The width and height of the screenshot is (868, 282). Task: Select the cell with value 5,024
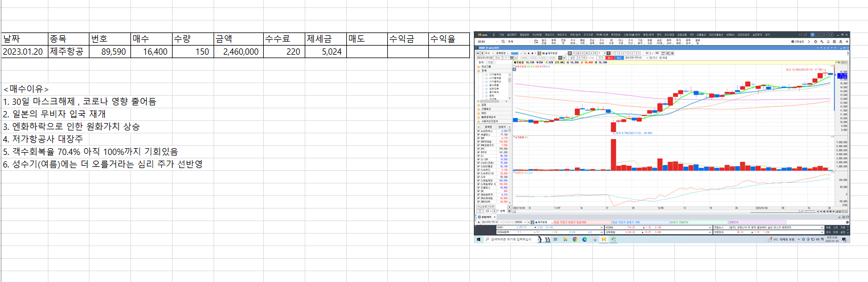325,52
